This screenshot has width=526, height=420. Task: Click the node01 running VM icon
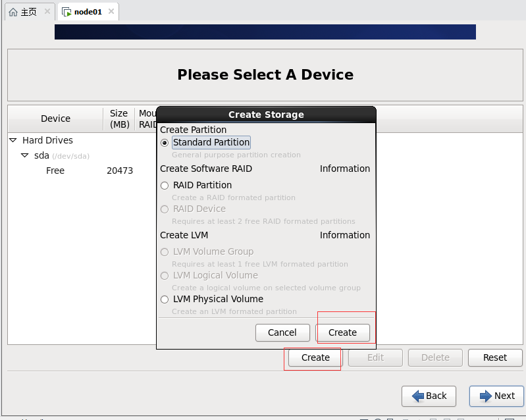point(66,12)
